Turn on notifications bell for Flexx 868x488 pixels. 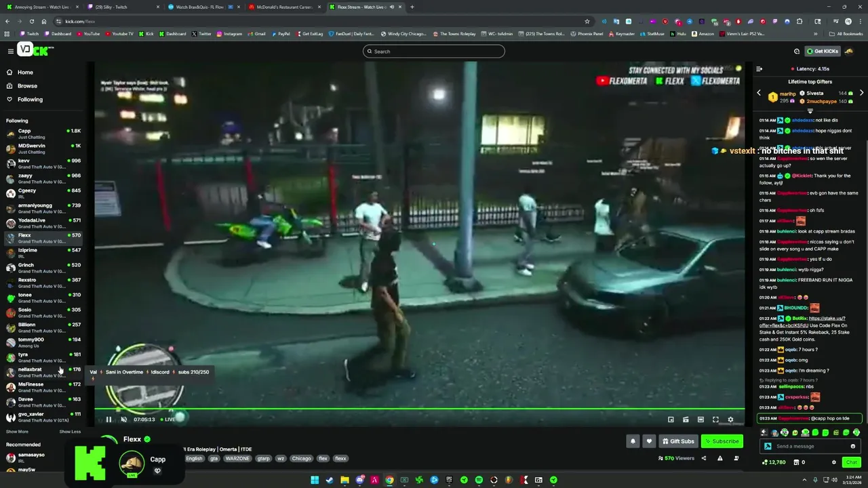(633, 441)
